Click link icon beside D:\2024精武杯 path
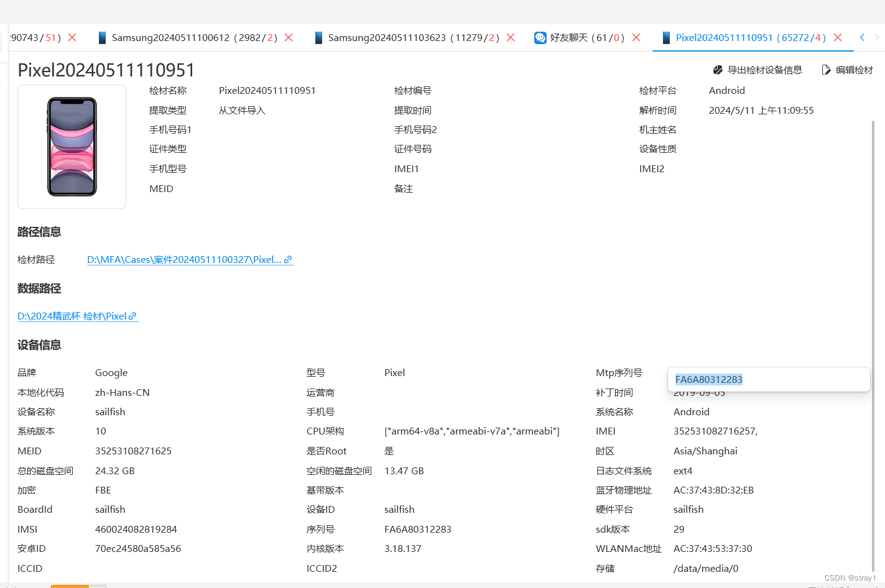This screenshot has width=885, height=588. [x=132, y=316]
